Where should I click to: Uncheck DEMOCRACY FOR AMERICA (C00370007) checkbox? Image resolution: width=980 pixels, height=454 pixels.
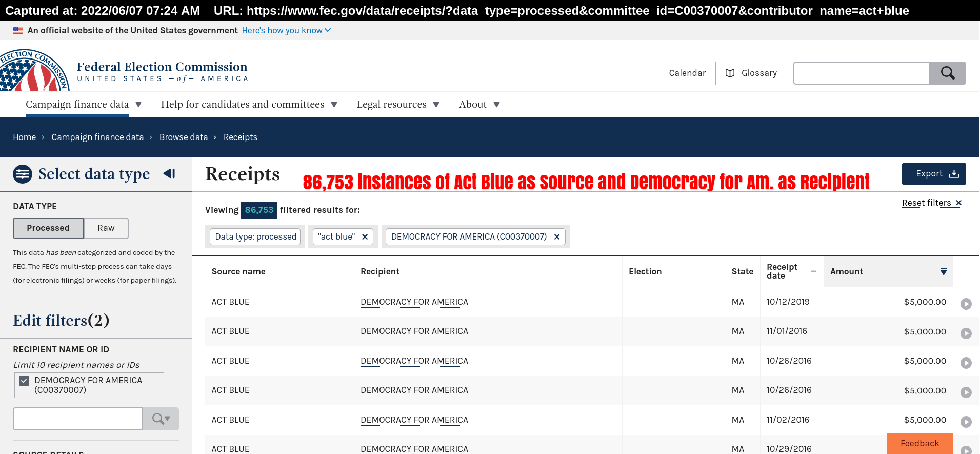[x=24, y=381]
